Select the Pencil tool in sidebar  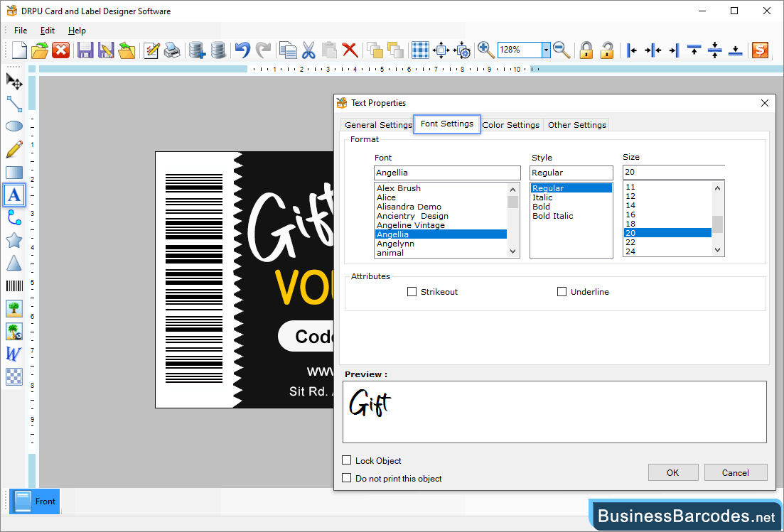point(14,149)
